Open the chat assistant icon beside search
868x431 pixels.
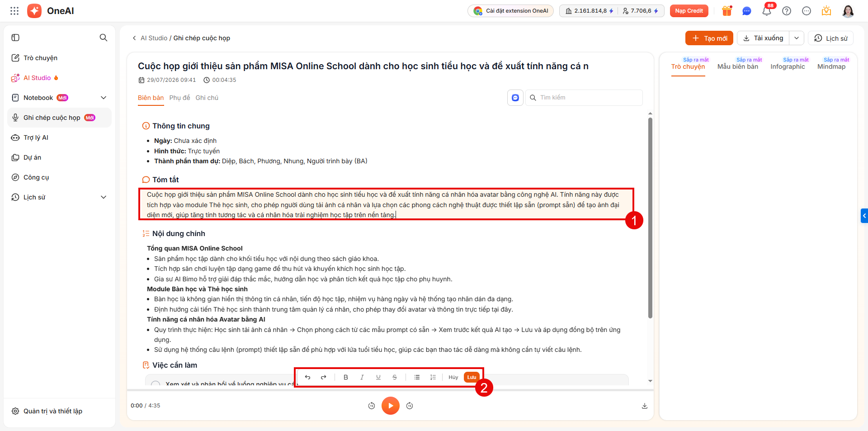click(x=515, y=98)
